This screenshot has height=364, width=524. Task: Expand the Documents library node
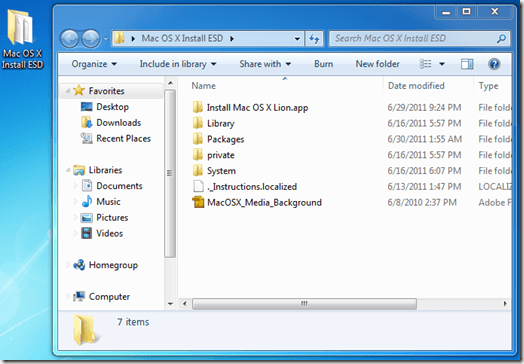75,186
